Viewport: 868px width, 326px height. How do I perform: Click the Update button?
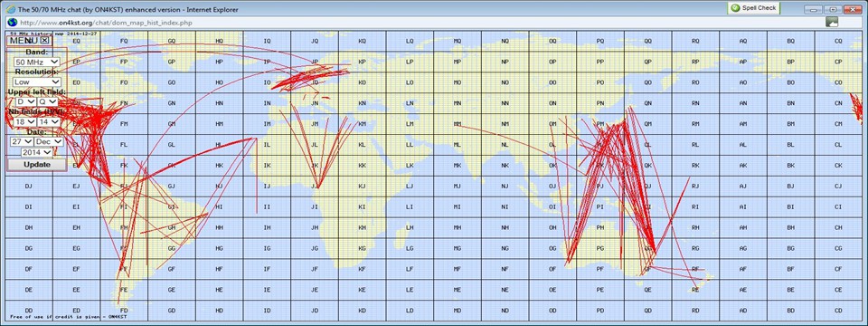click(37, 165)
